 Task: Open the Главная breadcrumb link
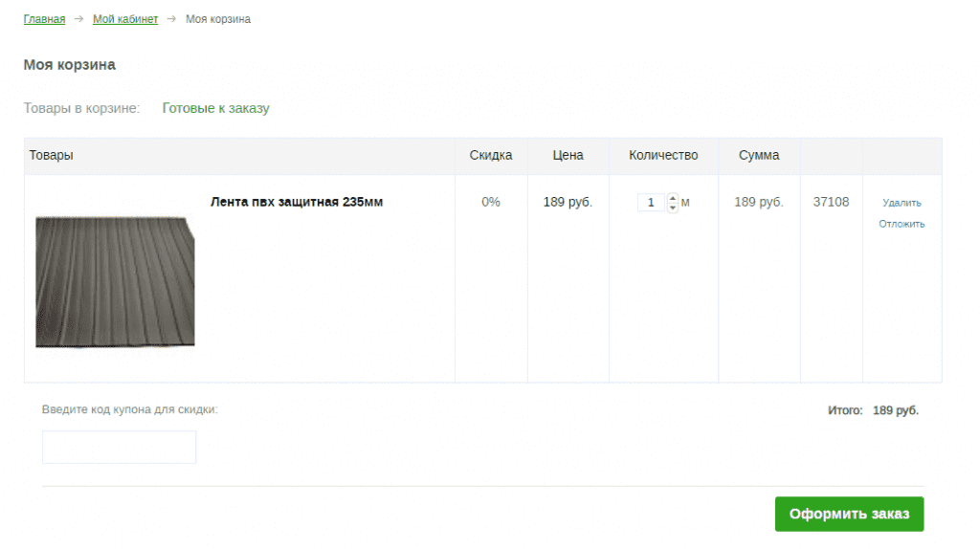point(44,19)
